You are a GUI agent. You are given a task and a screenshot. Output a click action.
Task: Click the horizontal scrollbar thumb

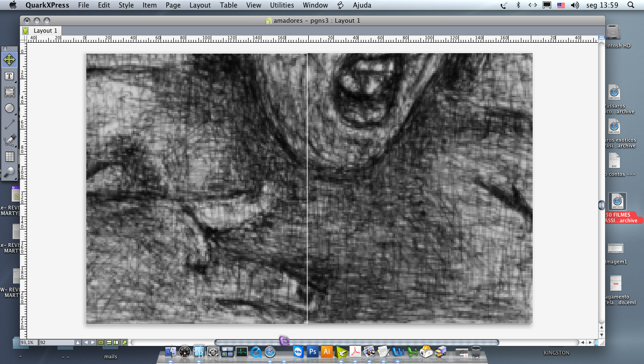tap(356, 342)
